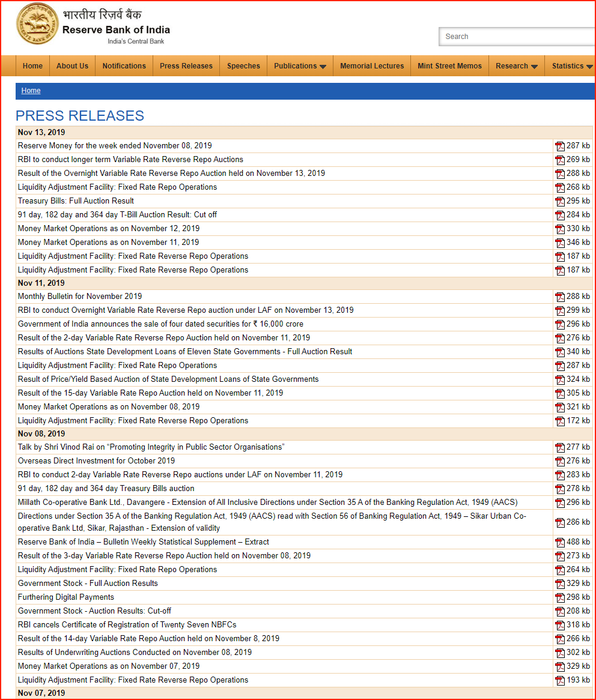Screen dimensions: 596x700
Task: Go to Home in navigation bar
Action: pos(32,66)
